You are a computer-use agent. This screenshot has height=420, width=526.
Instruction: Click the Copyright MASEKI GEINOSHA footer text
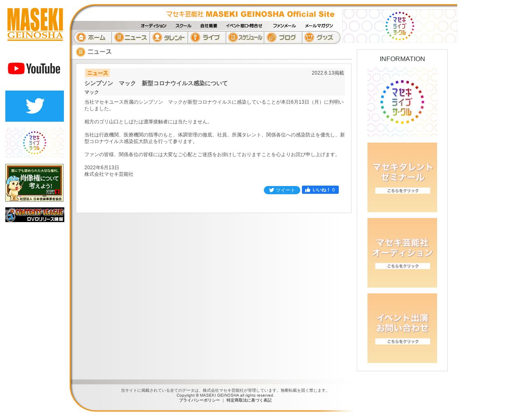[225, 395]
